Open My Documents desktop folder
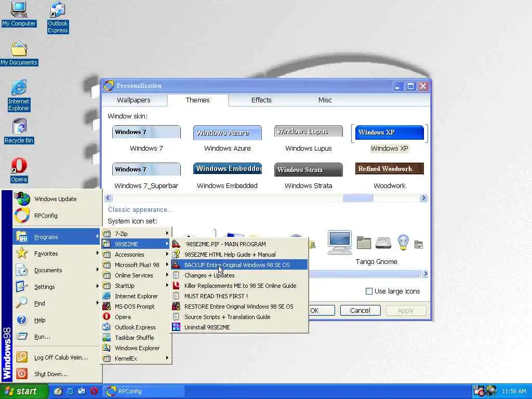The width and height of the screenshot is (532, 399). pos(19,54)
